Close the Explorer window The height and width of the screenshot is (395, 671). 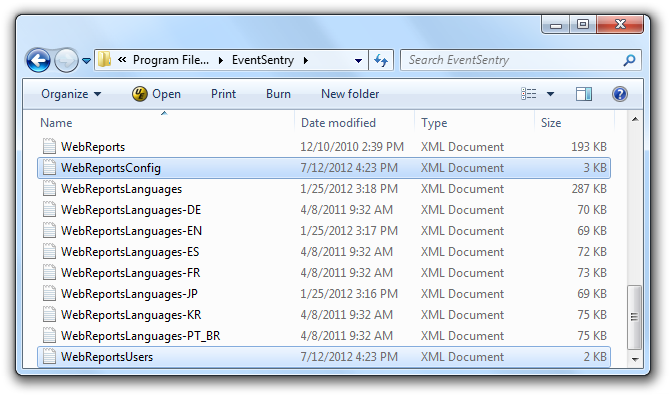620,24
